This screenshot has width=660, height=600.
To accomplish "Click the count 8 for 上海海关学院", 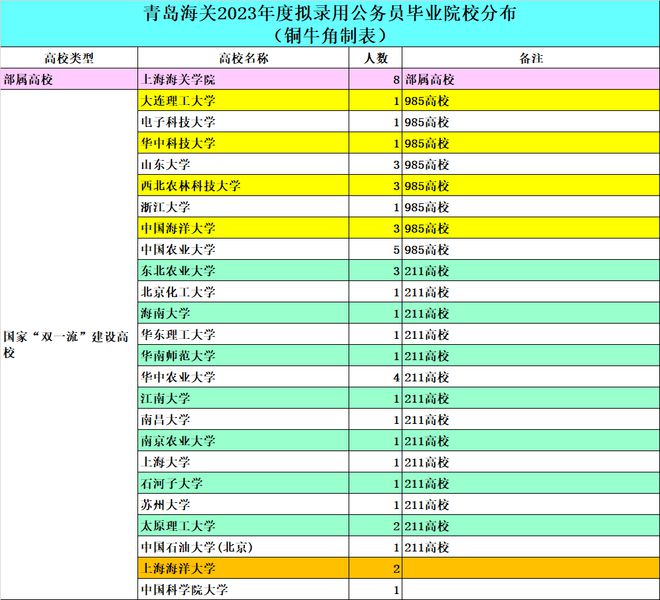I will coord(375,79).
